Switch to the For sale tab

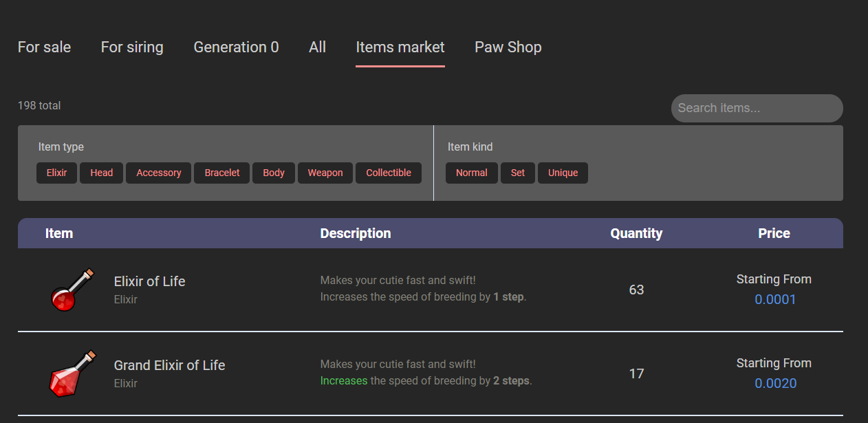pos(44,47)
